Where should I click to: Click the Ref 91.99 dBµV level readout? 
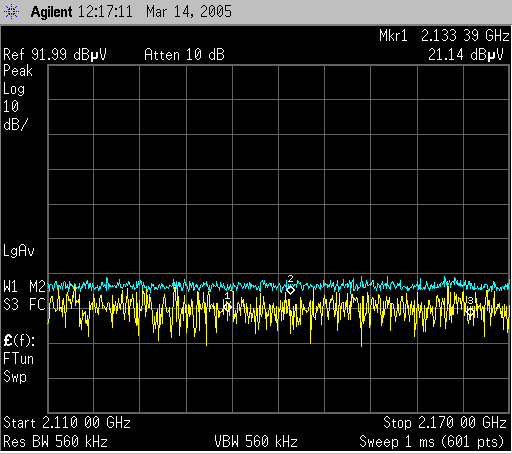(x=55, y=55)
